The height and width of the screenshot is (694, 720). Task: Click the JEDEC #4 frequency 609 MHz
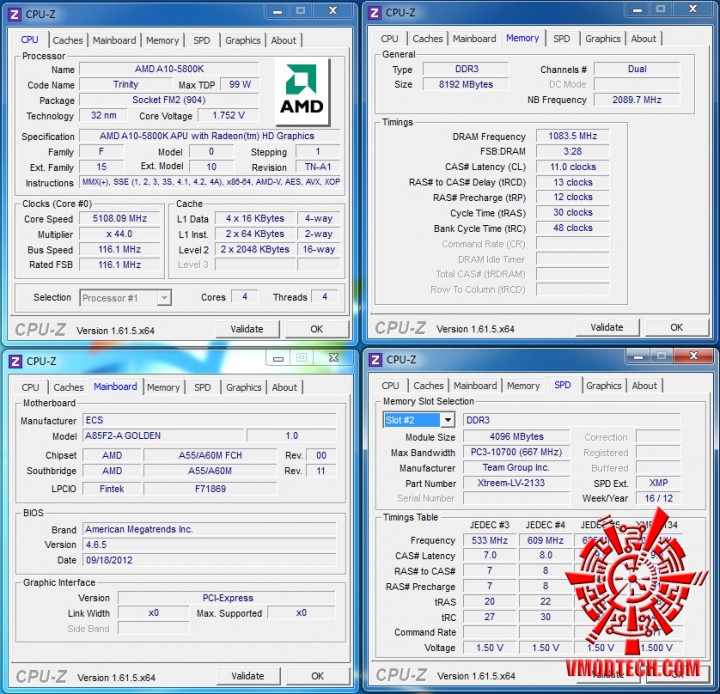546,540
